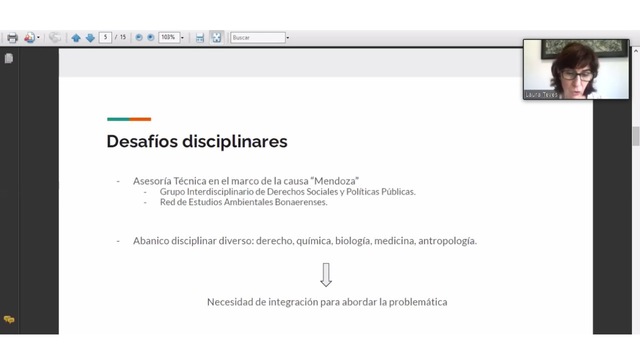Image resolution: width=640 pixels, height=360 pixels.
Task: Click the Buscar search field
Action: pos(258,38)
